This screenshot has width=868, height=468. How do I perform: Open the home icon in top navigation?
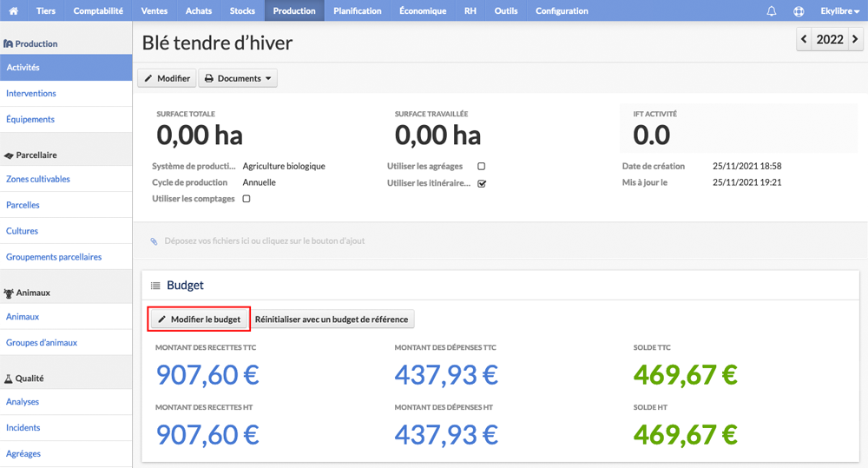(13, 10)
